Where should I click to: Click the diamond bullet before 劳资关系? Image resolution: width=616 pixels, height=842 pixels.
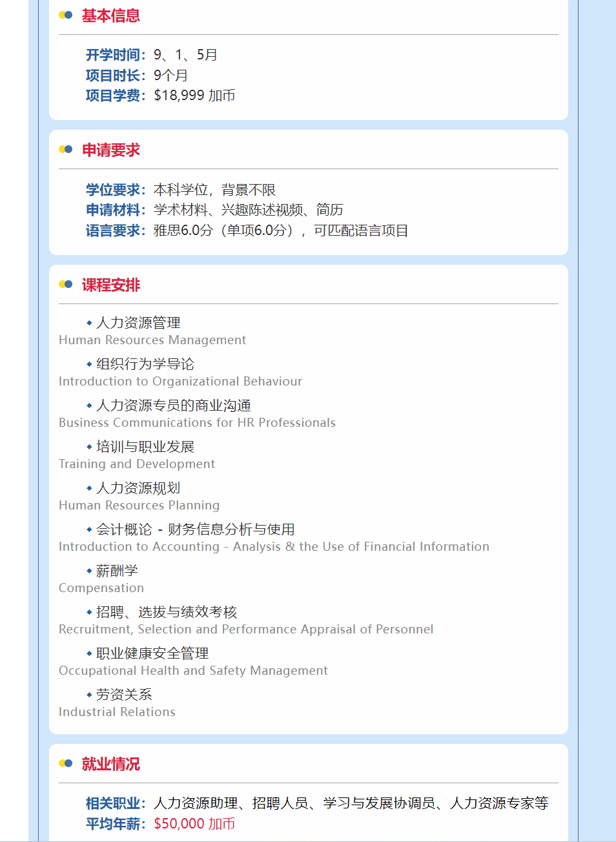[x=89, y=695]
